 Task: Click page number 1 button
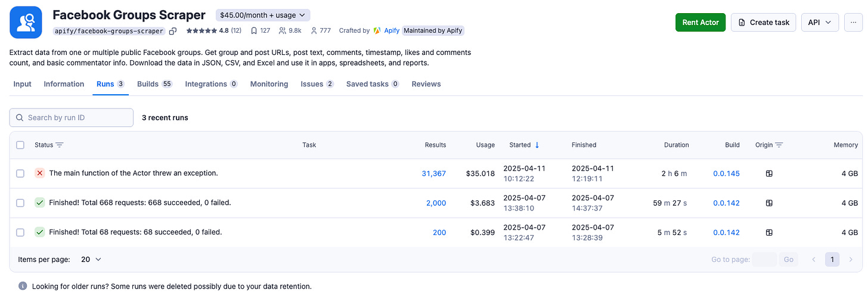click(x=832, y=259)
